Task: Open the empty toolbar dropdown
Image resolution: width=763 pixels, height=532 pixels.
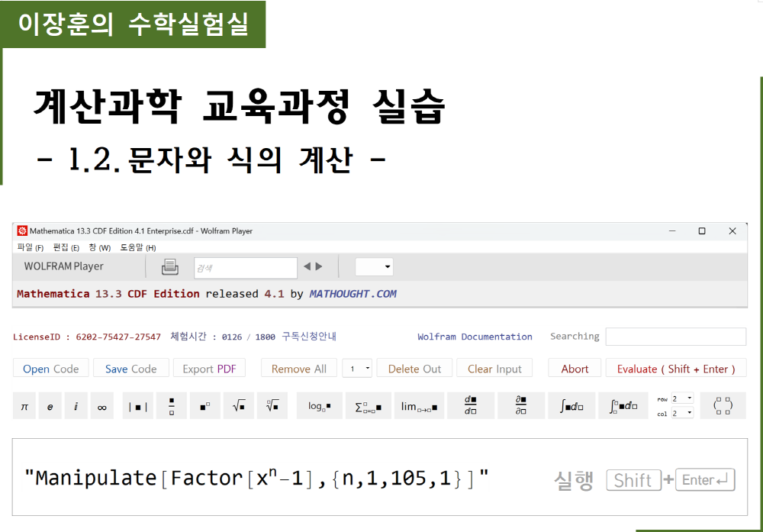Action: [374, 266]
